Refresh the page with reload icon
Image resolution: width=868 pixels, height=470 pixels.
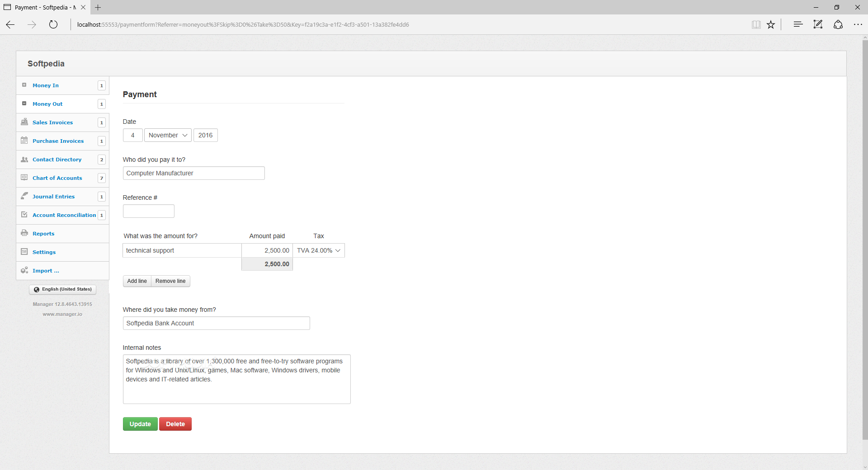pyautogui.click(x=53, y=24)
